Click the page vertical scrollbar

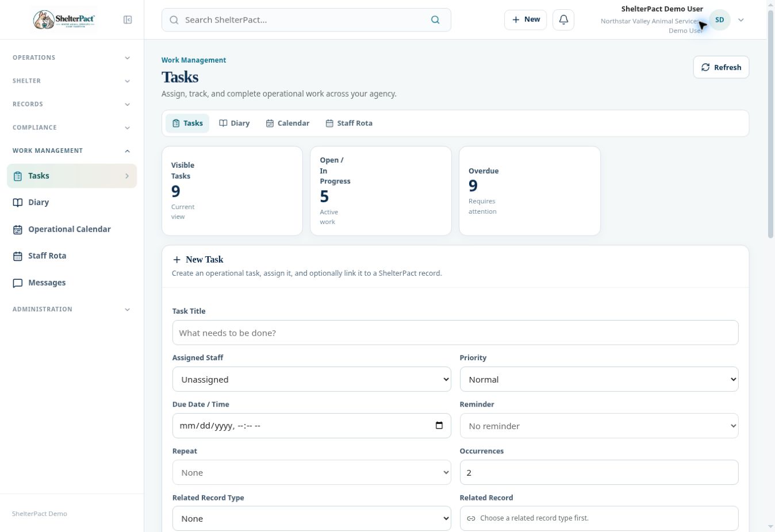point(771,124)
